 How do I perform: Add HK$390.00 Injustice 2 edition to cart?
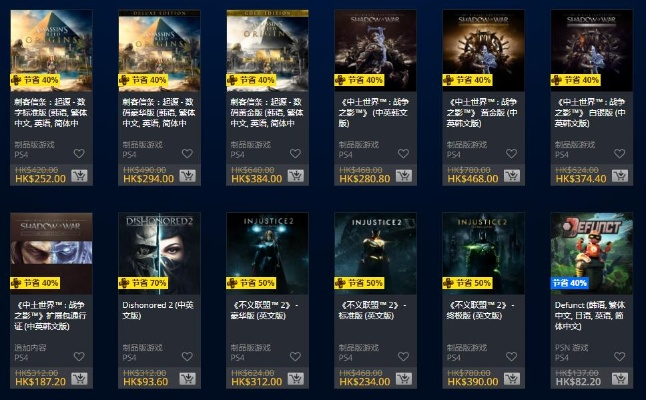pos(512,379)
